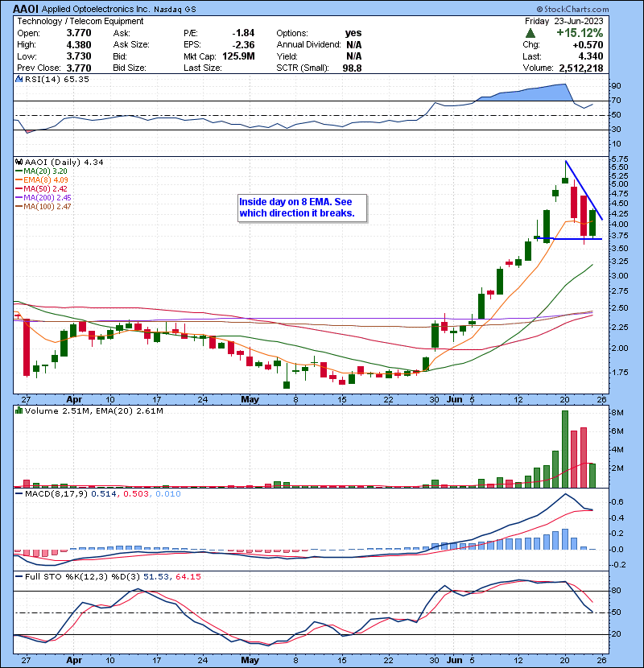Click the MA(50) 2.42 legend entry
644x668 pixels.
coord(41,188)
